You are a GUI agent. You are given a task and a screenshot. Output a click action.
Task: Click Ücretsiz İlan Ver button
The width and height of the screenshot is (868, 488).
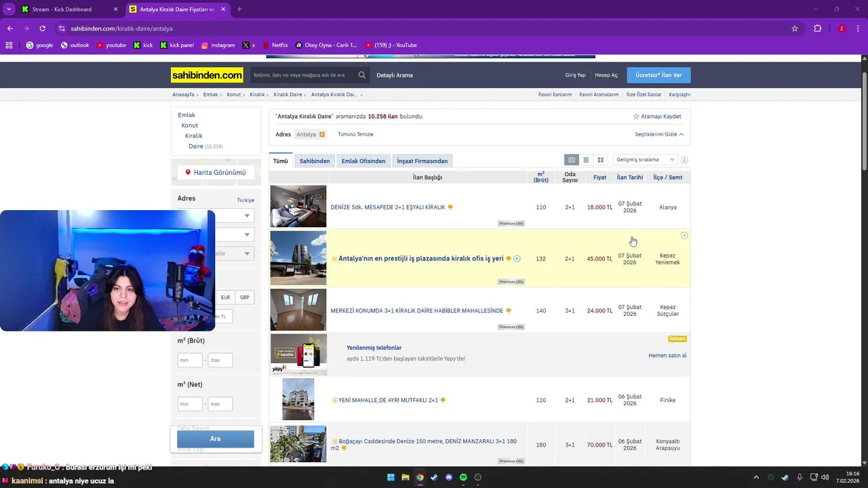pyautogui.click(x=658, y=75)
